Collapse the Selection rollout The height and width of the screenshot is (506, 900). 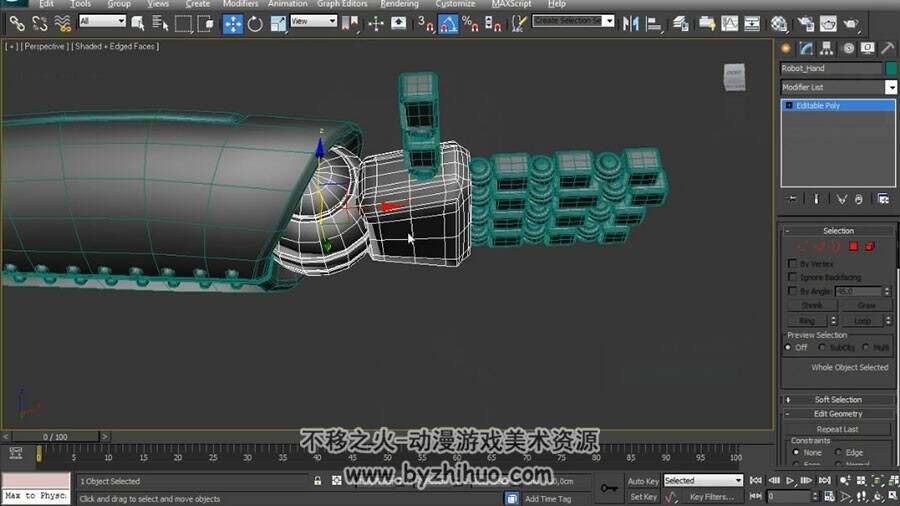[838, 231]
